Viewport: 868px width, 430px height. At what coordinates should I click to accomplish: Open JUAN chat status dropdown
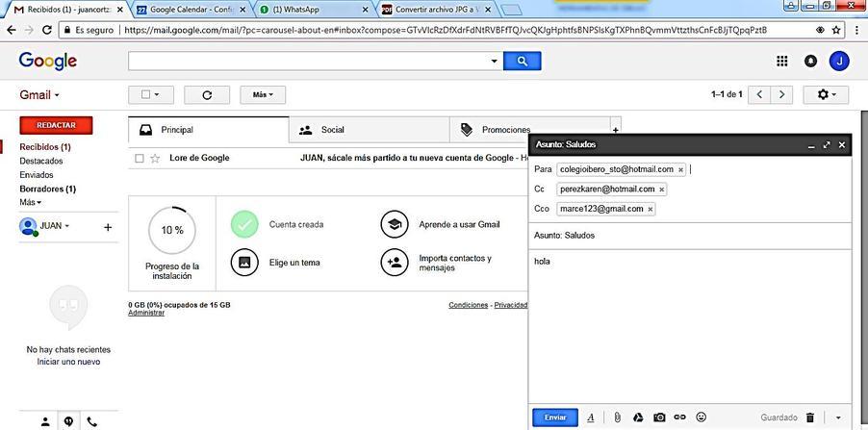click(x=54, y=226)
